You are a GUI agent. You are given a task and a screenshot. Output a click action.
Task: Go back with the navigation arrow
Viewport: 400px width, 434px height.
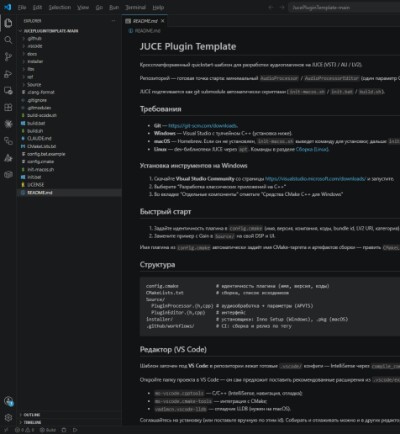pyautogui.click(x=271, y=7)
